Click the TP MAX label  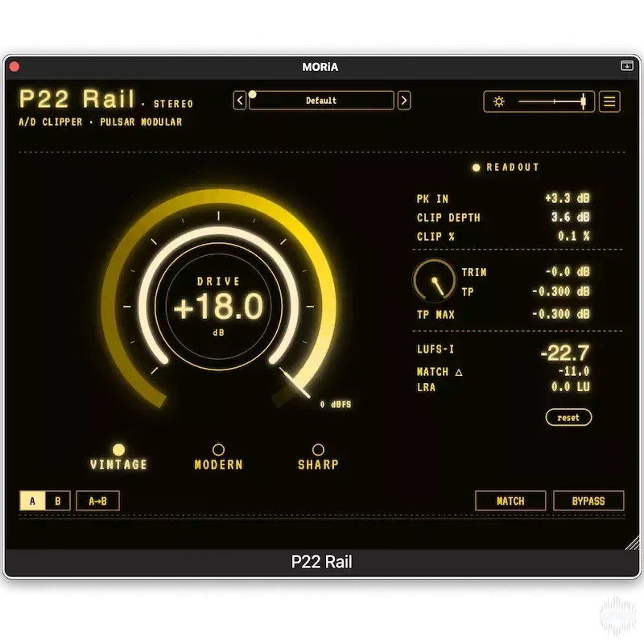[x=436, y=315]
